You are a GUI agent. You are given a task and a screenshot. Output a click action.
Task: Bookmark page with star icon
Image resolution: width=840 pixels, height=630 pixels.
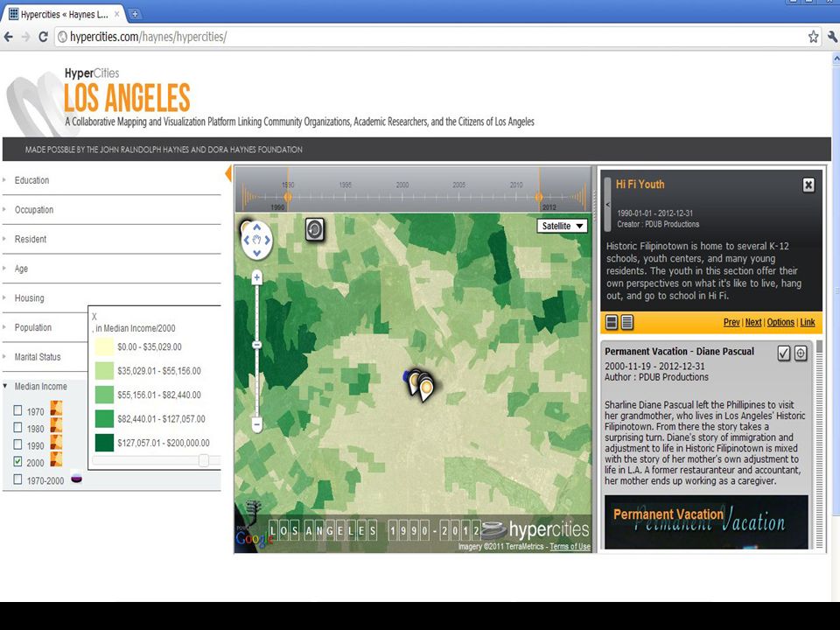tap(813, 37)
